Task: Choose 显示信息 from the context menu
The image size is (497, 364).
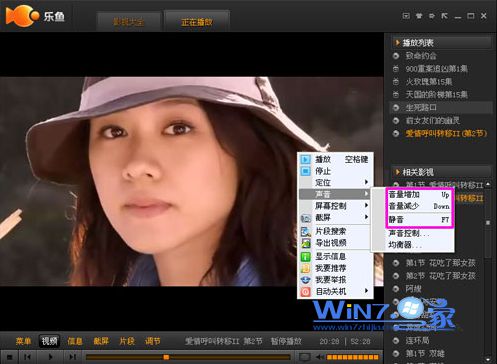Action: tap(336, 256)
